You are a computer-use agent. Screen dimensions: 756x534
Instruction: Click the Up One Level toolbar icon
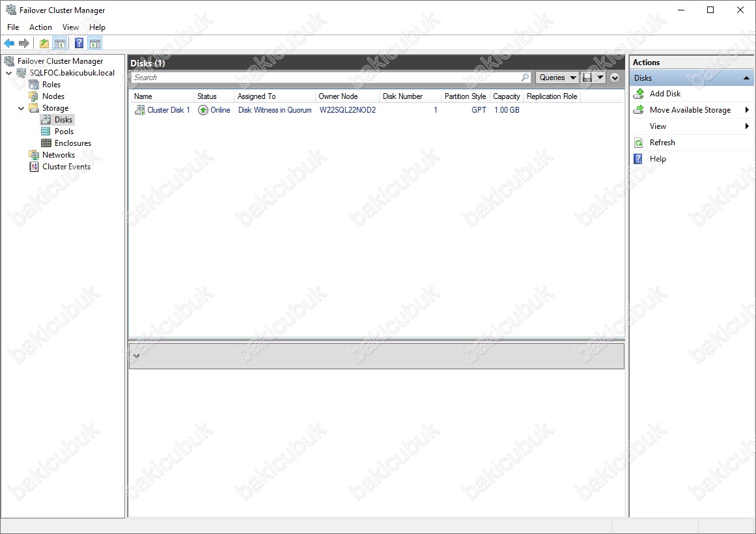click(x=44, y=44)
